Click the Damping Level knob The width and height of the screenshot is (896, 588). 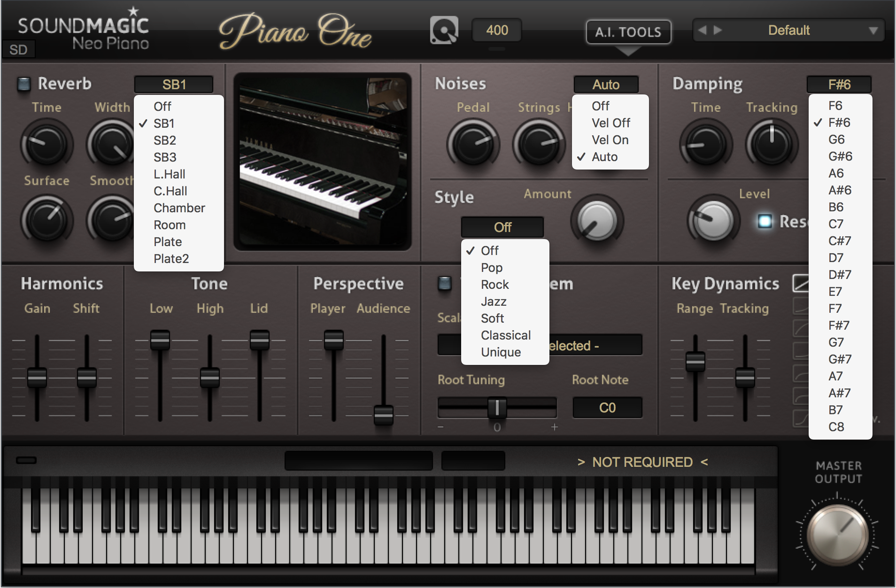pos(713,220)
